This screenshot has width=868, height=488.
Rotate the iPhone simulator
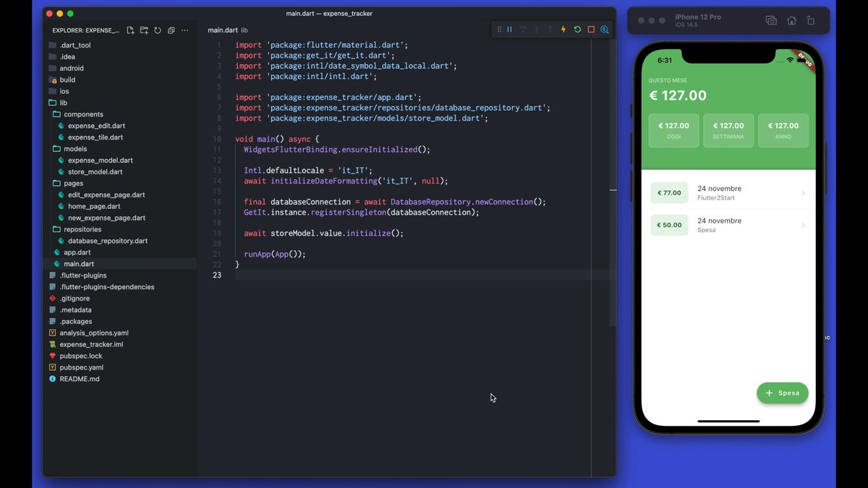click(x=810, y=21)
